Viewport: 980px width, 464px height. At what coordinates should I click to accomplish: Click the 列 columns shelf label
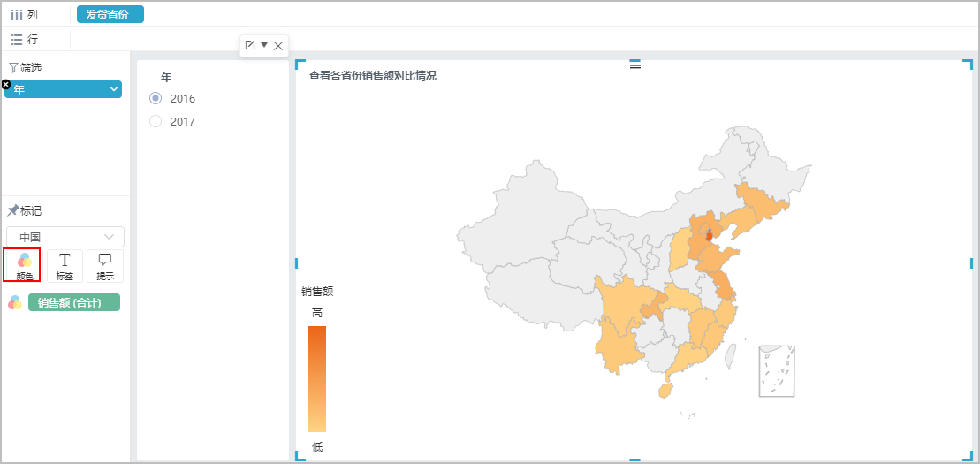(x=25, y=14)
